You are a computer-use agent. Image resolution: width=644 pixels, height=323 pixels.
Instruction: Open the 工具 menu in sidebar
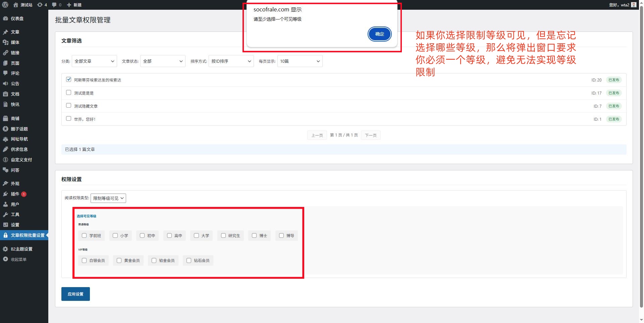coord(24,214)
